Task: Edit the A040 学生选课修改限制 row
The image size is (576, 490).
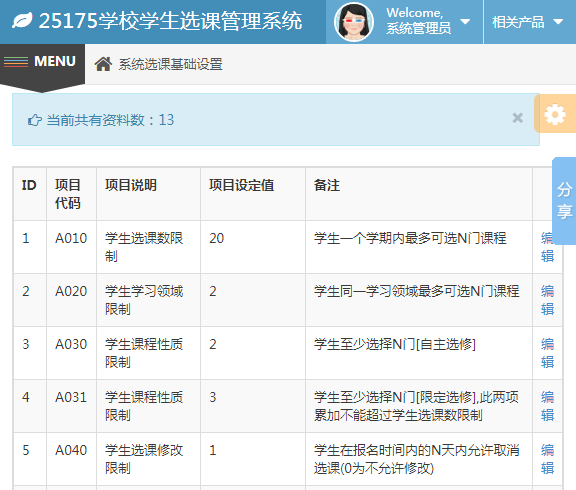Action: (547, 459)
